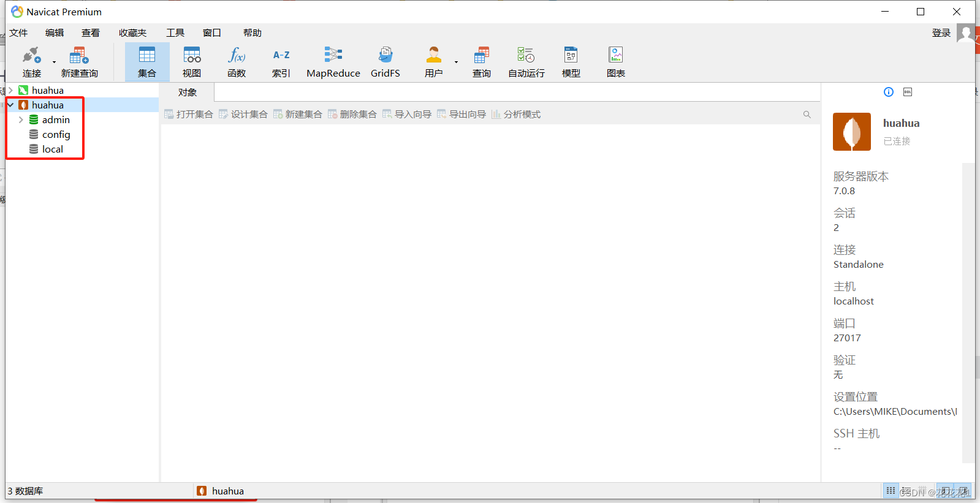Switch to detail view icon in the status bar
This screenshot has height=503, width=980.
(922, 491)
